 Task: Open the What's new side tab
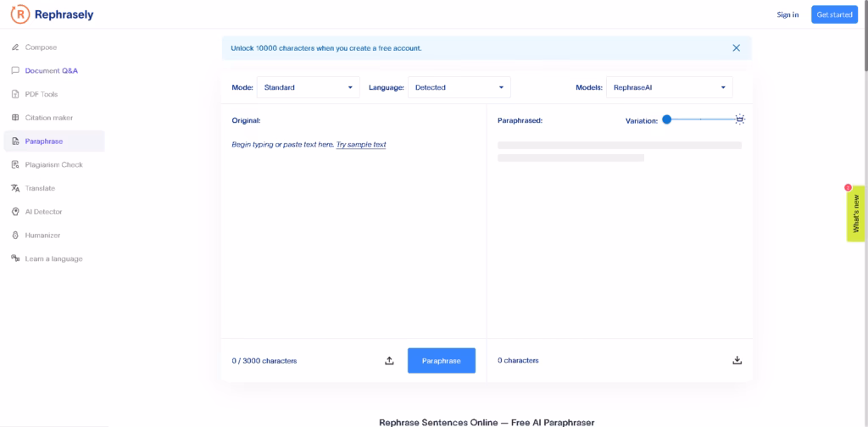856,213
